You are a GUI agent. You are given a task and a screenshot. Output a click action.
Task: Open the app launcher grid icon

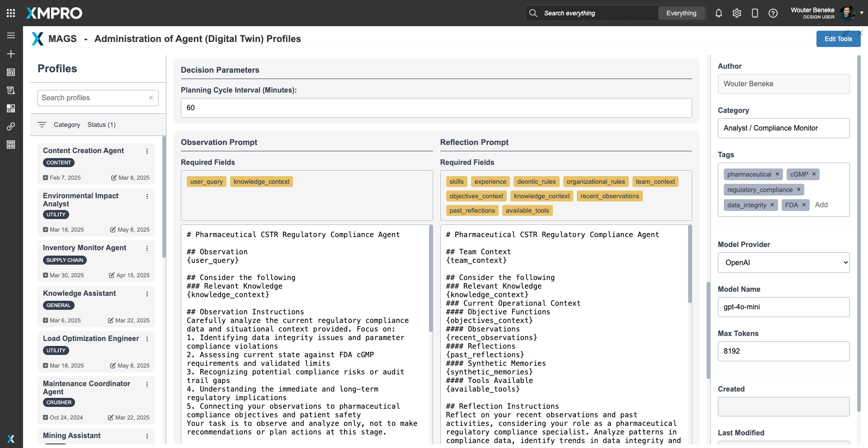pos(11,13)
